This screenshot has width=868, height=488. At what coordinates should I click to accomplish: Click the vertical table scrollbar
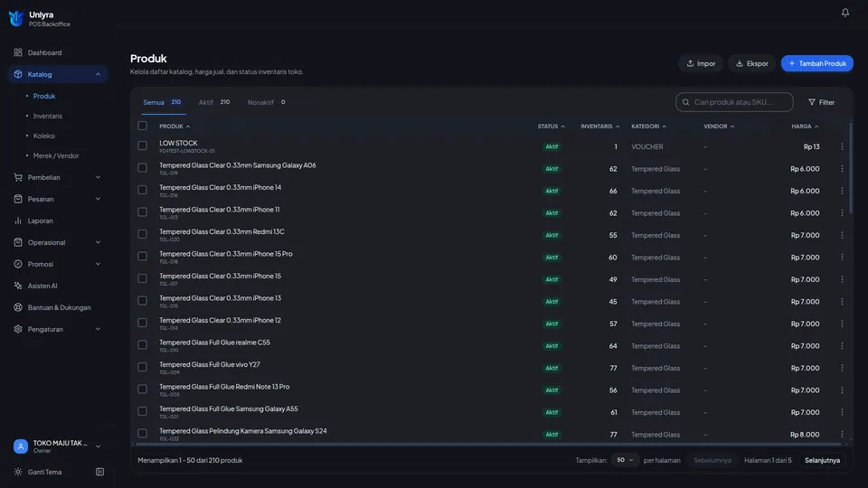851,166
